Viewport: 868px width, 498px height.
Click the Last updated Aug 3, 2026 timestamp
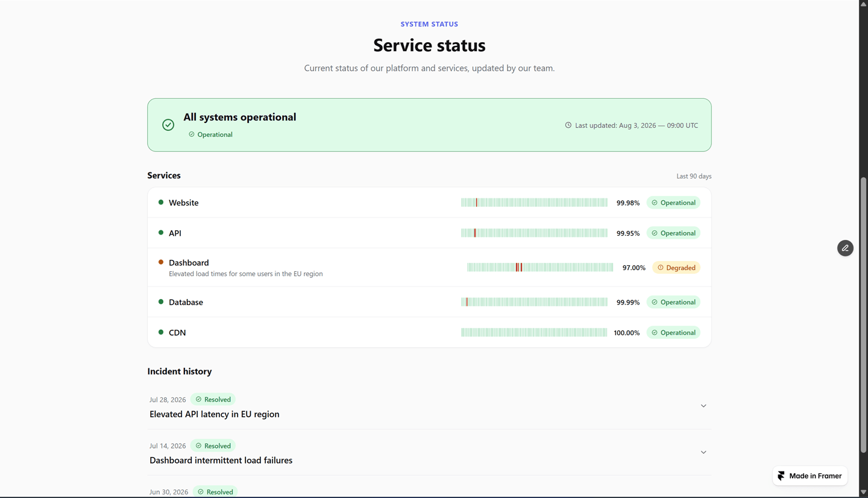coord(637,125)
